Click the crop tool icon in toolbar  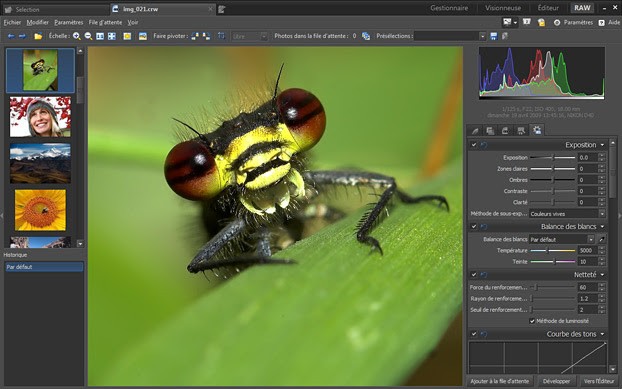pos(221,36)
